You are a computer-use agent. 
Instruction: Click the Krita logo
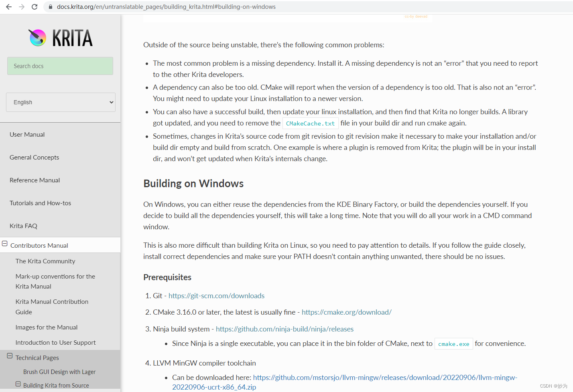pos(60,38)
